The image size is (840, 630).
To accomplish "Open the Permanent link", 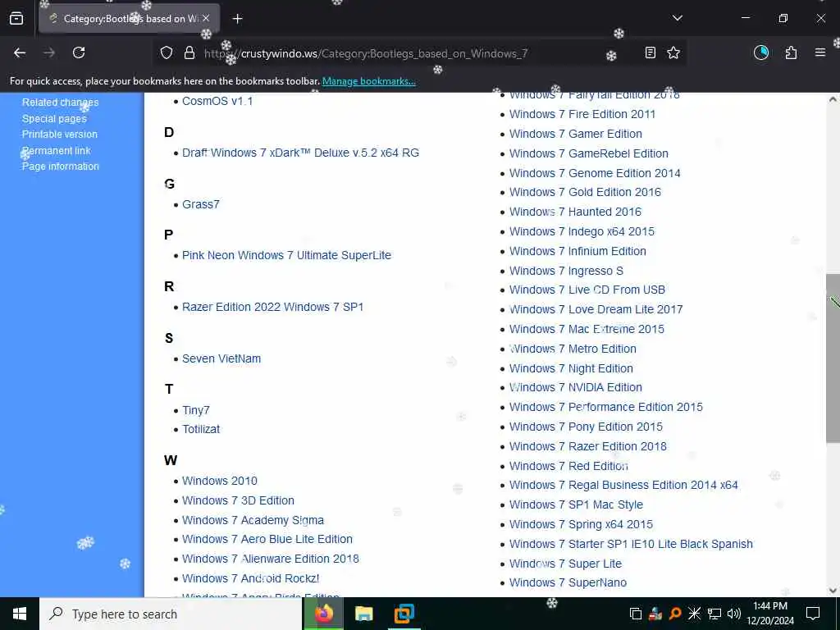I will point(57,151).
